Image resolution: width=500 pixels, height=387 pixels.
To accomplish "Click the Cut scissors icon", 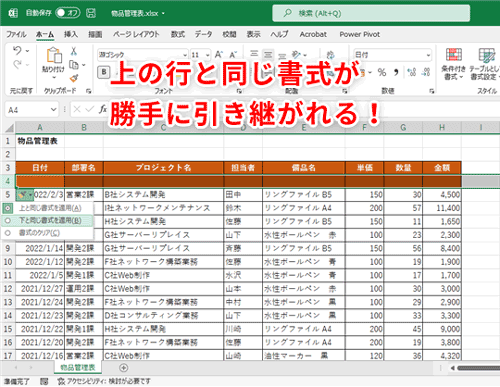I will click(x=74, y=51).
